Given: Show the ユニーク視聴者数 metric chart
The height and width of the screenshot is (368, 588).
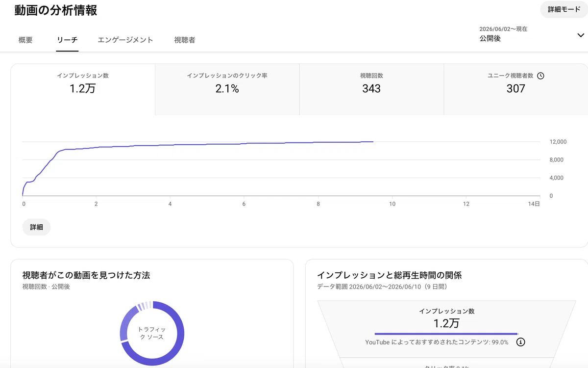Looking at the screenshot, I should [x=515, y=89].
